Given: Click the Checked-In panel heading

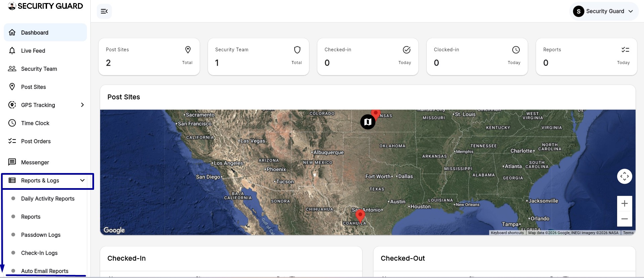Looking at the screenshot, I should point(127,258).
